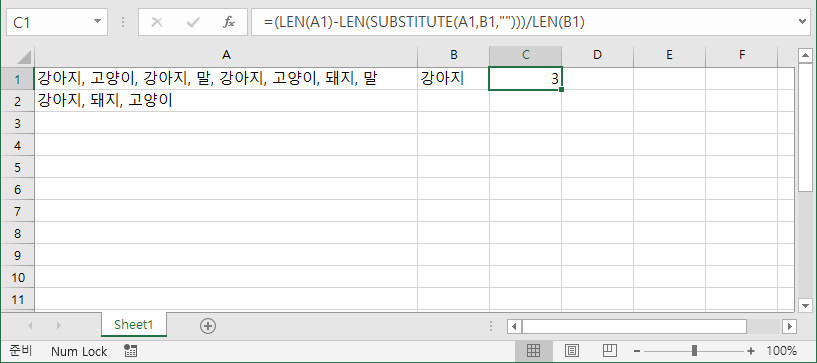817x363 pixels.
Task: Confirm the entry with the checkmark icon
Action: tap(193, 22)
